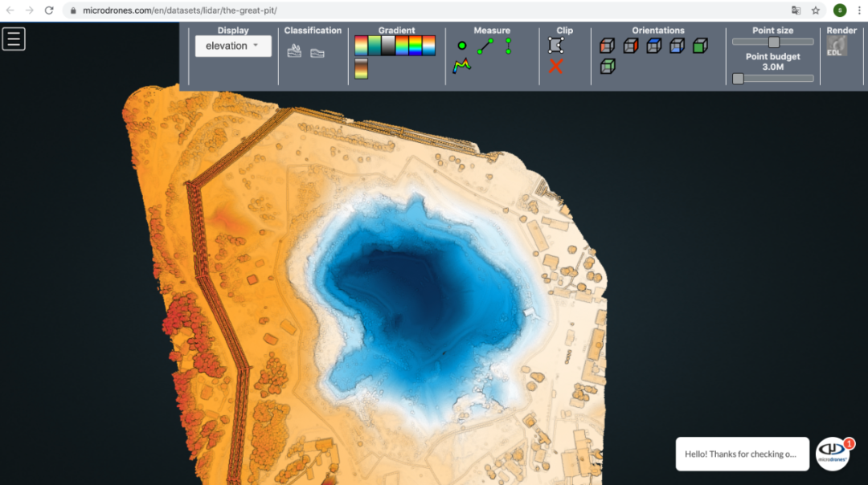Pick the grayscale gradient swatch
The width and height of the screenshot is (868, 485).
[388, 46]
